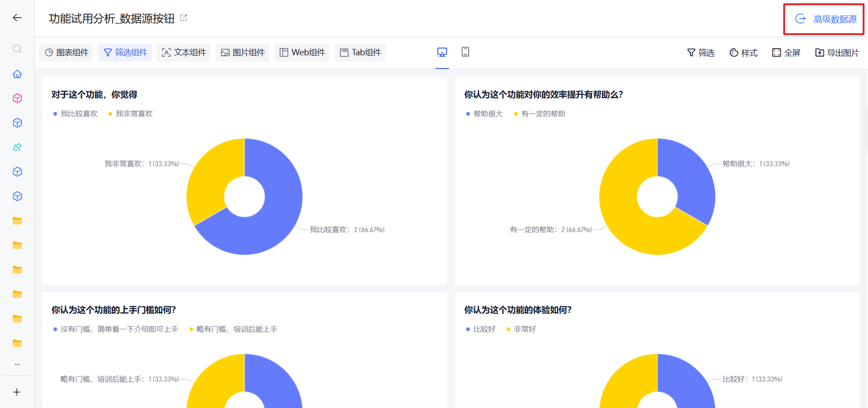
Task: Switch to desktop layout view
Action: pyautogui.click(x=442, y=52)
